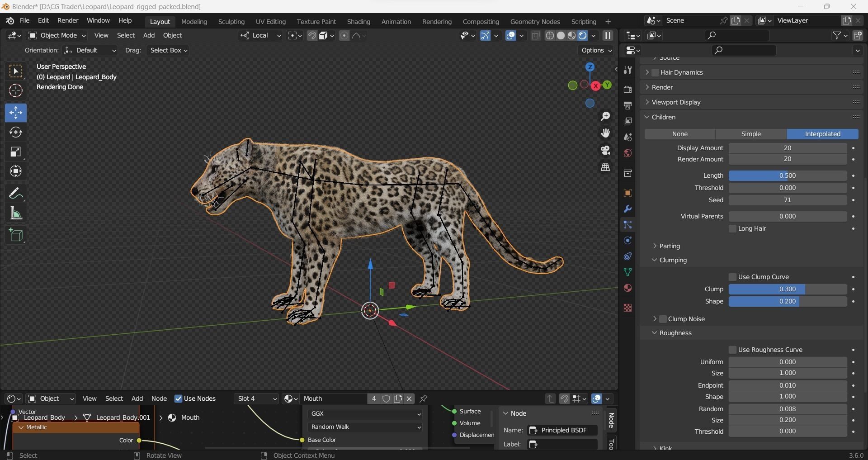Image resolution: width=868 pixels, height=460 pixels.
Task: Set children type to Simple
Action: tap(751, 134)
